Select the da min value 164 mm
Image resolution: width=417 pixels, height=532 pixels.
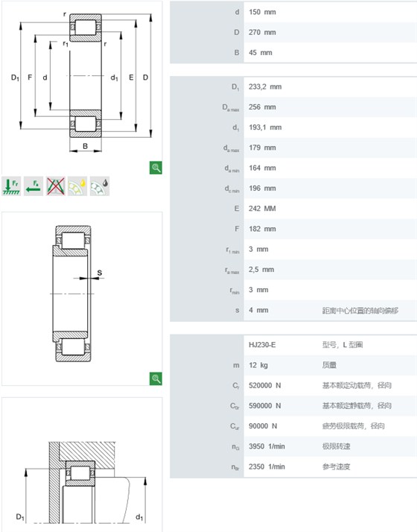(x=262, y=168)
